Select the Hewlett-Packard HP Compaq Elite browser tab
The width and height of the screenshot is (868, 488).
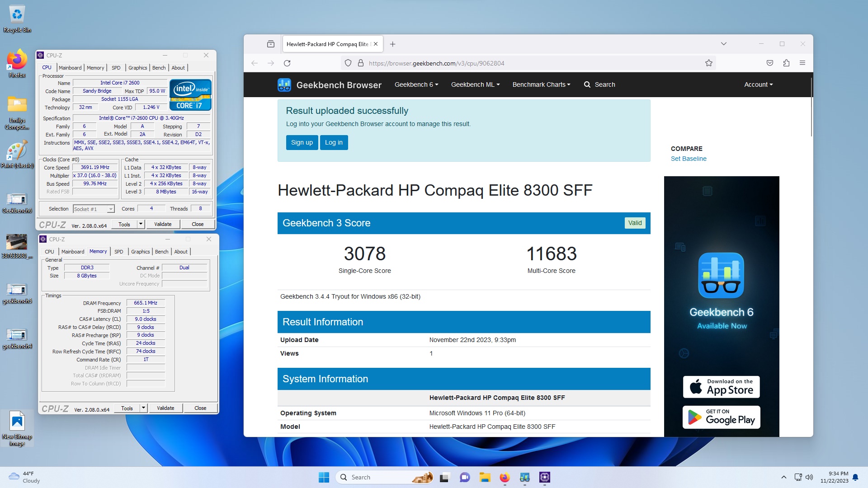coord(327,44)
